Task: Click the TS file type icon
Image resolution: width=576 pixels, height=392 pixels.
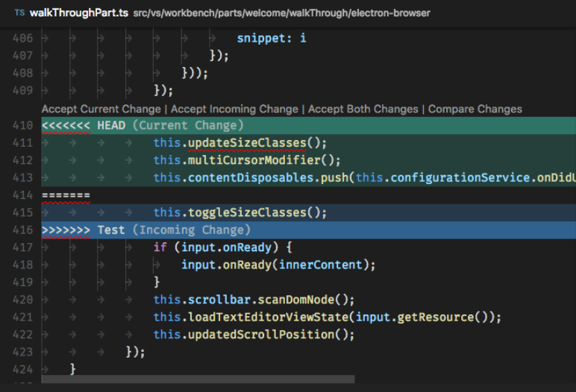Action: click(x=19, y=13)
